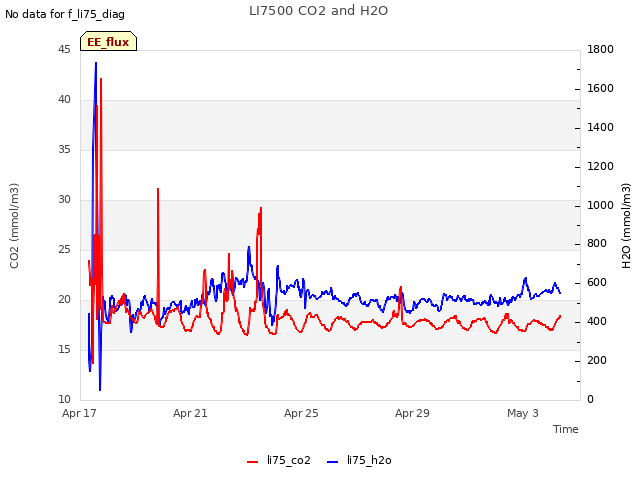Click the 1000 tick on H2O axis

click(600, 205)
